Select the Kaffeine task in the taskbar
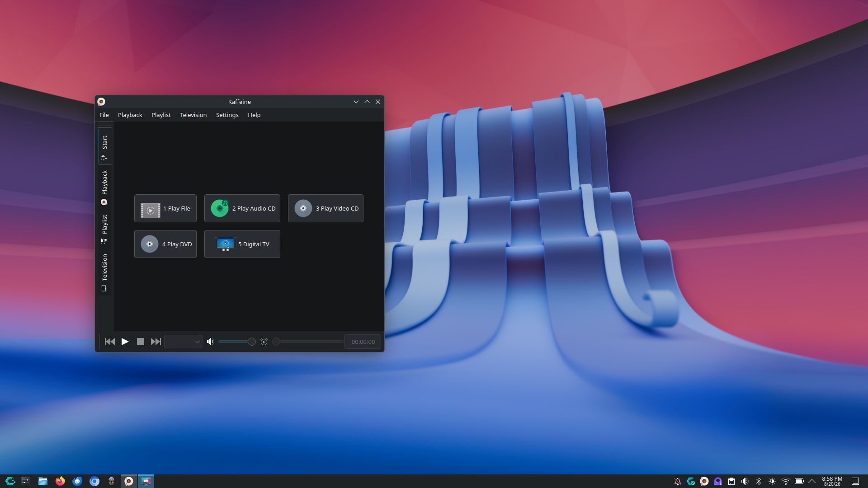 coord(129,481)
